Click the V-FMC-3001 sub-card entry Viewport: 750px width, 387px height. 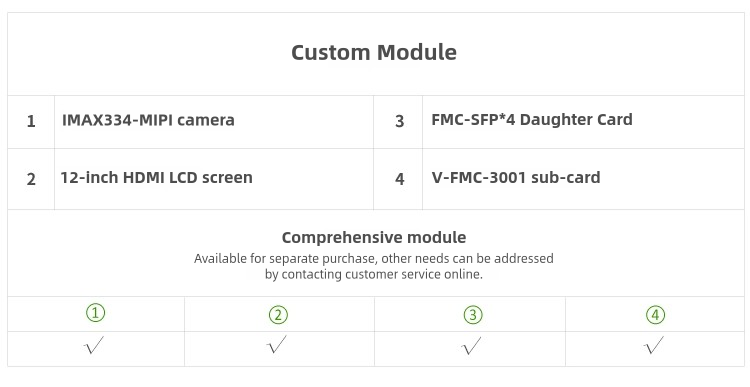pyautogui.click(x=516, y=177)
